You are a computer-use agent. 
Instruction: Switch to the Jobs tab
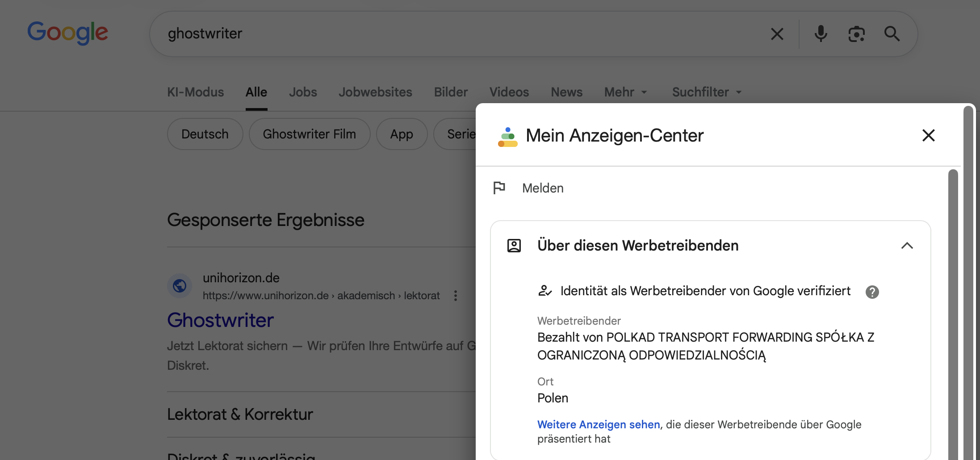pyautogui.click(x=303, y=92)
